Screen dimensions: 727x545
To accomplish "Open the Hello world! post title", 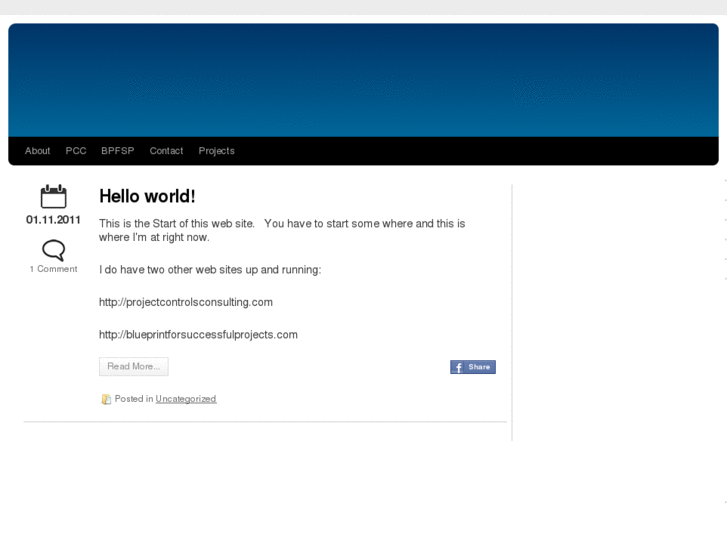I will pyautogui.click(x=147, y=196).
